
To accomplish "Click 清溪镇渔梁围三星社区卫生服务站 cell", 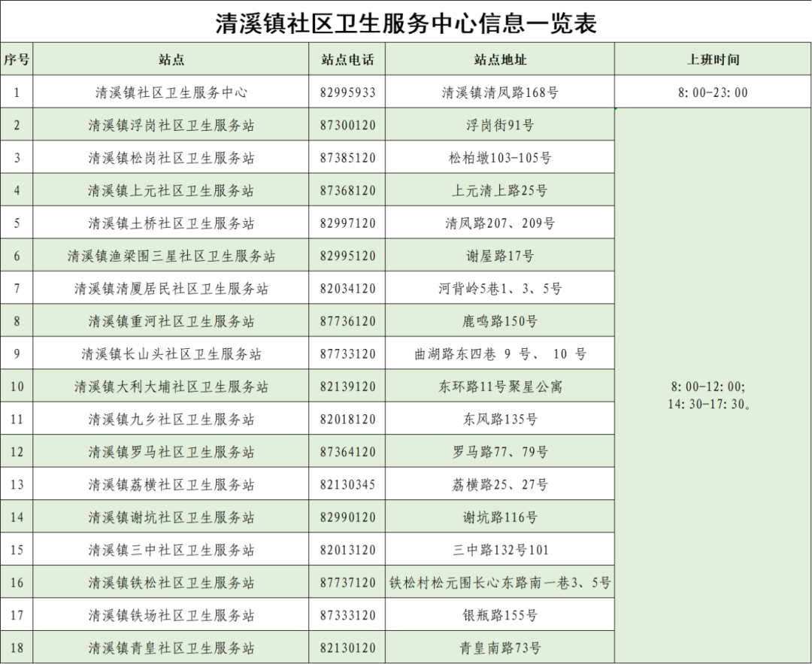I will click(171, 256).
